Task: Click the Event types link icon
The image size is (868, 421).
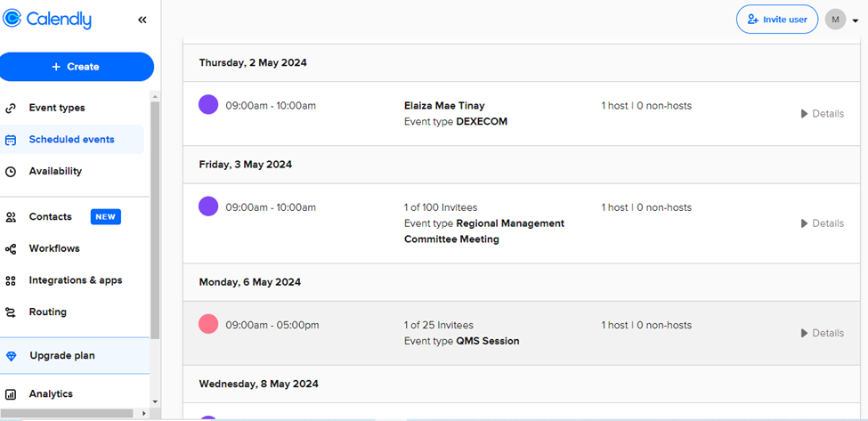Action: (x=11, y=108)
